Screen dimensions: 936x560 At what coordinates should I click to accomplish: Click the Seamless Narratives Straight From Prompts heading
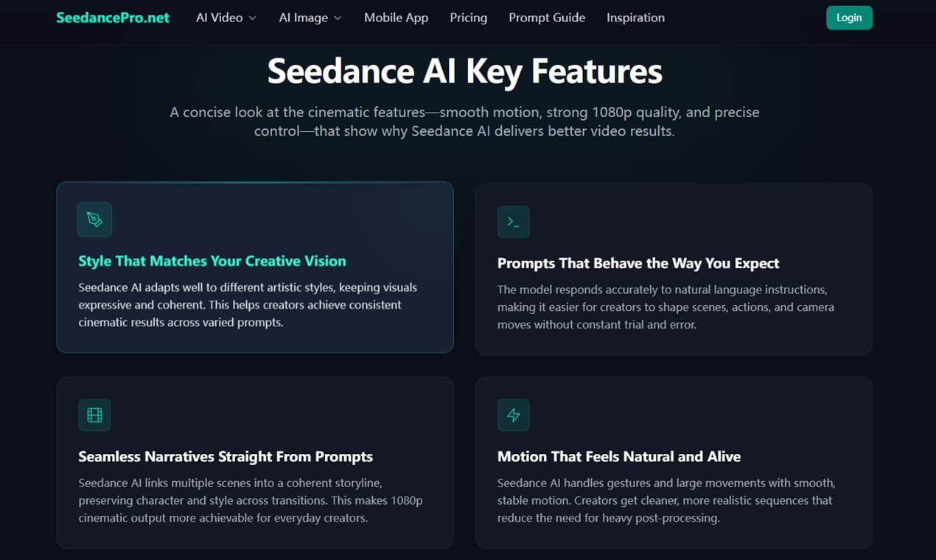226,457
